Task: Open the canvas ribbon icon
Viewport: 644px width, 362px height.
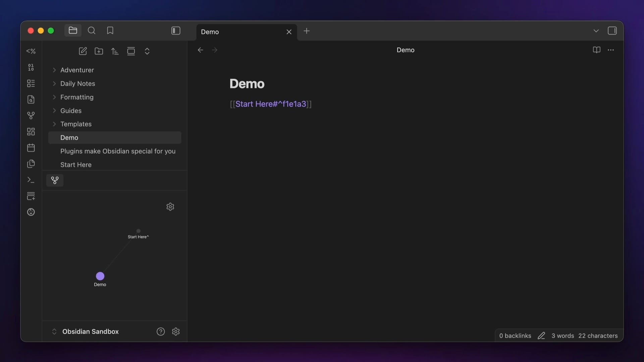Action: (31, 132)
